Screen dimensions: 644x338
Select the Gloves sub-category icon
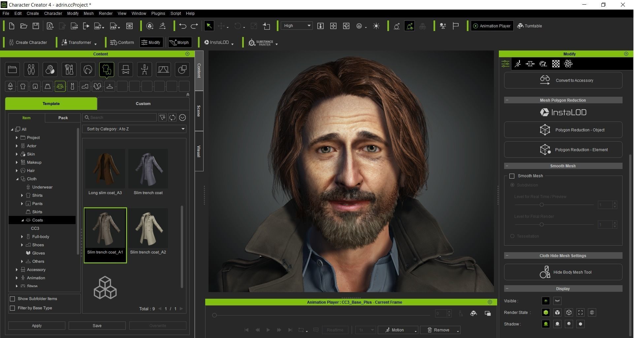[97, 86]
